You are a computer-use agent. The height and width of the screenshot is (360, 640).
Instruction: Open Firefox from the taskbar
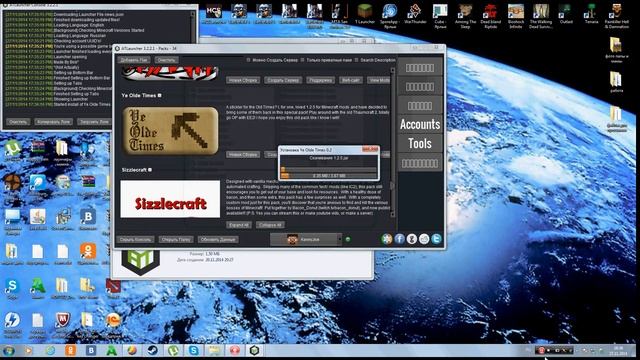[x=132, y=350]
